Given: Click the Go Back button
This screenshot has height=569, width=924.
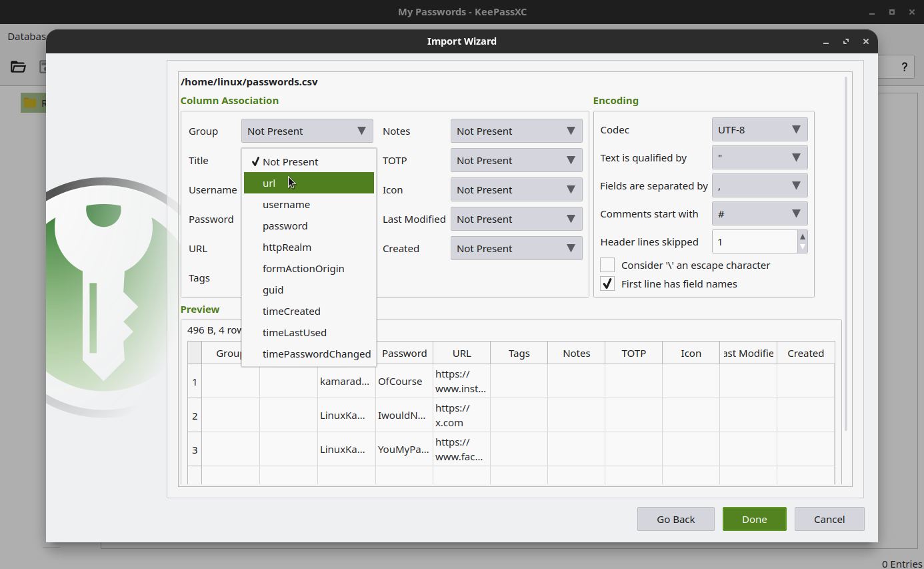Looking at the screenshot, I should 675,519.
